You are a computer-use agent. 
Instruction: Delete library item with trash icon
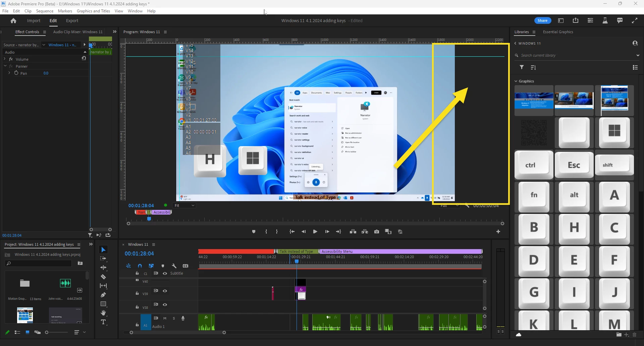tap(635, 335)
